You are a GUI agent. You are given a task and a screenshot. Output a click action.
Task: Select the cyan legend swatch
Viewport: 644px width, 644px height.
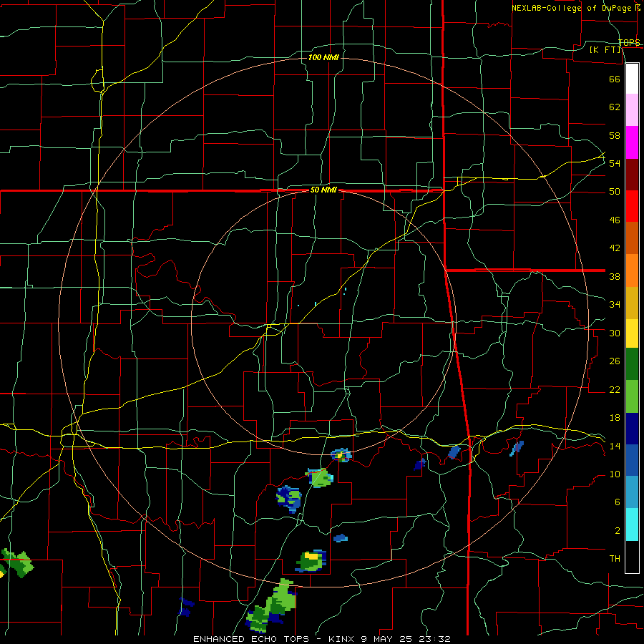pos(632,525)
